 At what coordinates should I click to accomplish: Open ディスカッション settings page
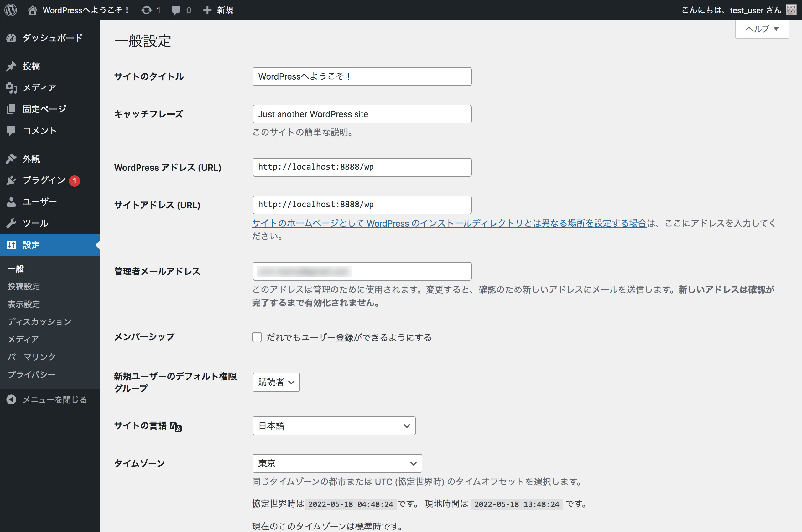click(39, 321)
